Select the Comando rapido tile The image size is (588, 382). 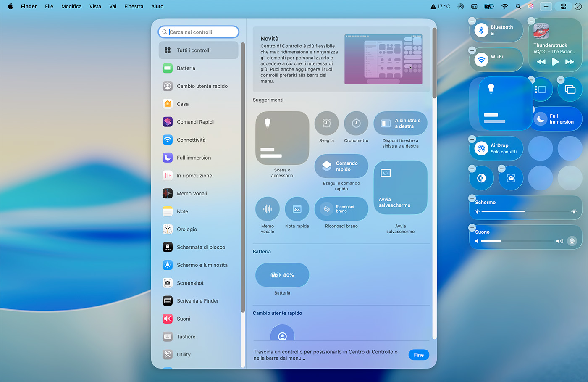tap(341, 166)
